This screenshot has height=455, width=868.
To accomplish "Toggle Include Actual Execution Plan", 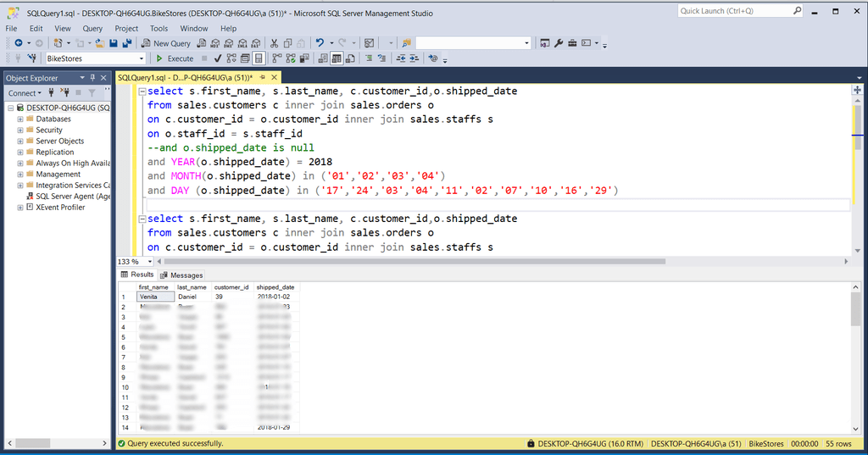I will pos(277,58).
